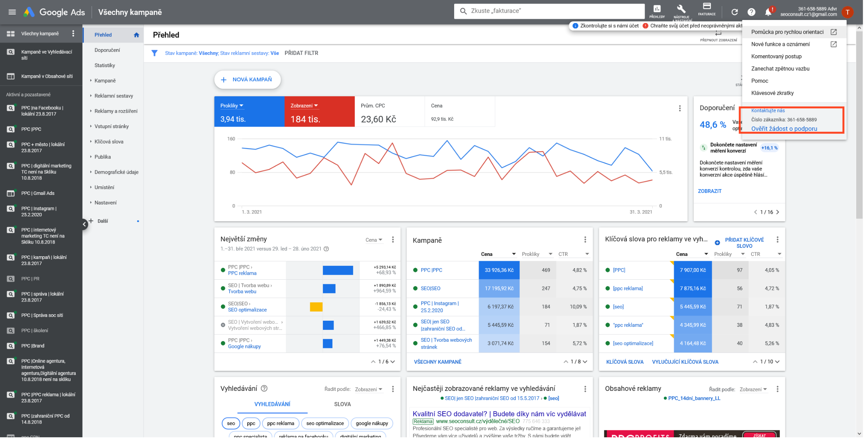
Task: Go to next page in Největší změny
Action: pyautogui.click(x=395, y=364)
